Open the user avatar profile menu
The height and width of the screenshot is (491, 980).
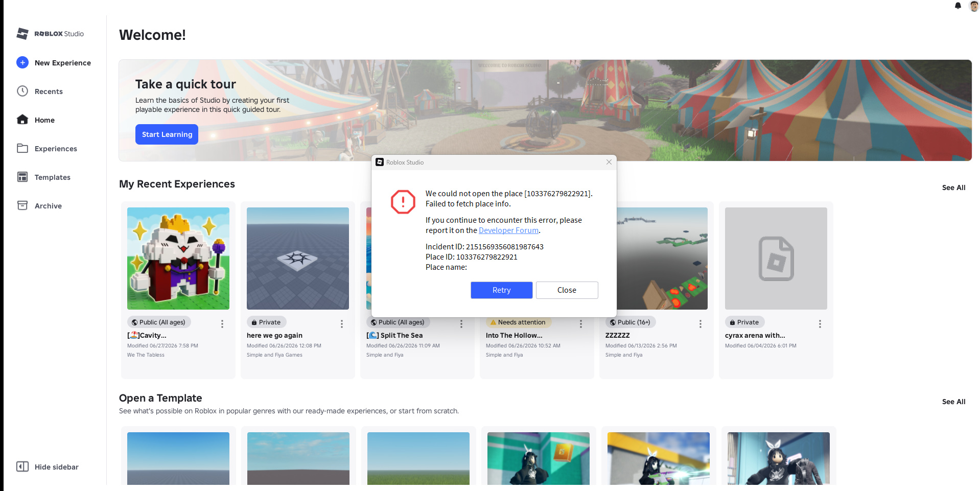coord(974,6)
